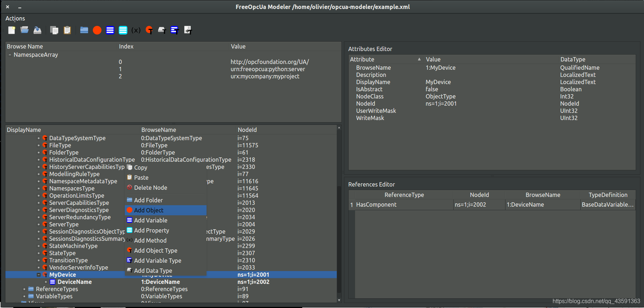Collapse the MyDevice tree node
The height and width of the screenshot is (308, 644).
point(38,275)
